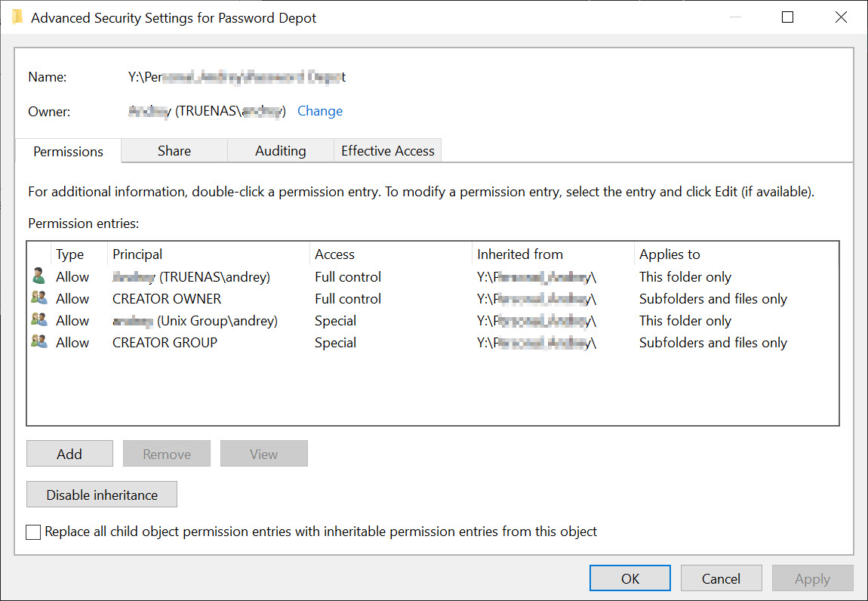Click the Add button
Viewport: 868px width, 601px height.
click(69, 454)
